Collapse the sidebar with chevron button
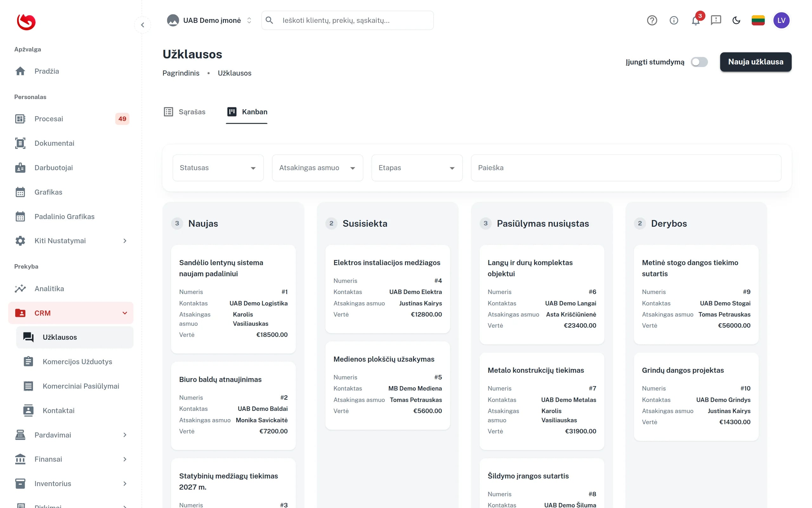Screen dimensions: 812x508 point(143,25)
